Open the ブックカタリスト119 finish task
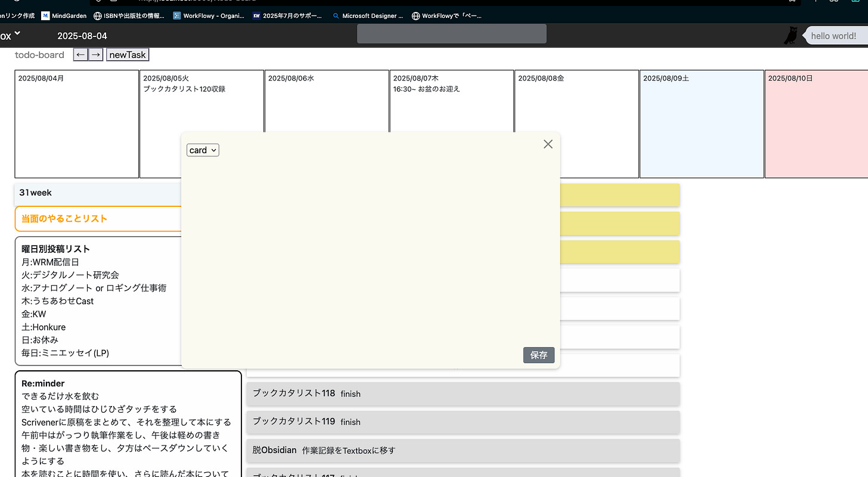868x477 pixels. [463, 422]
